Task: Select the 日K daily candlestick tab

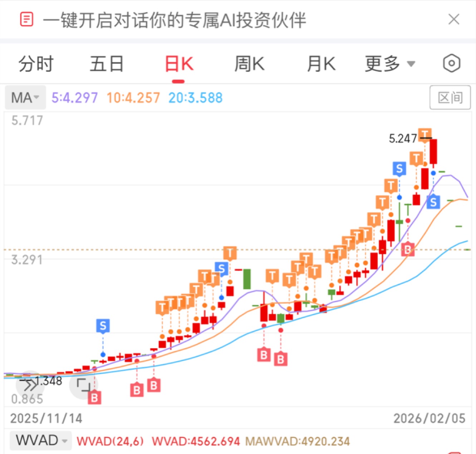Action: [x=179, y=64]
